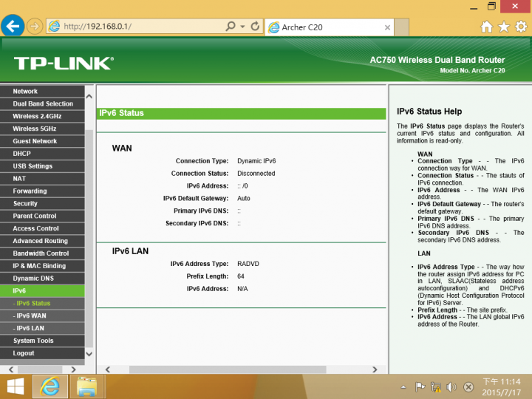Open IP & MAC Binding menu
532x399 pixels.
point(42,266)
